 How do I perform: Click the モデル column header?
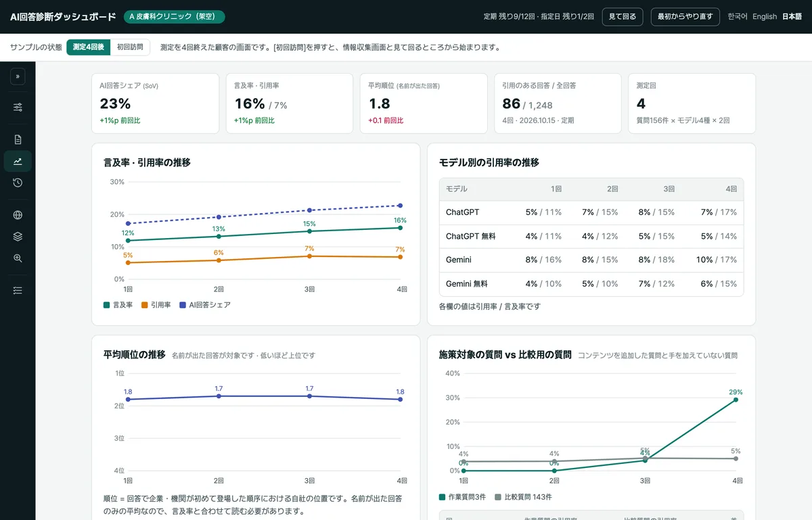[457, 189]
